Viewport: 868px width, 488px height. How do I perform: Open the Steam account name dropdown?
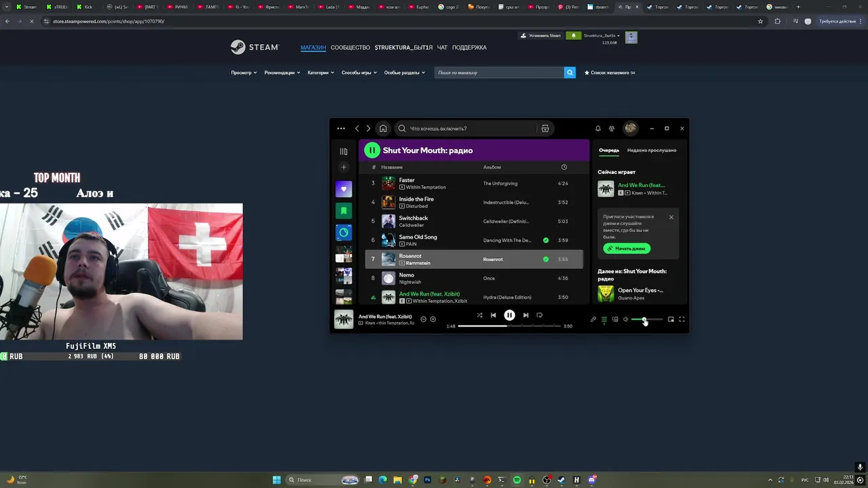601,35
